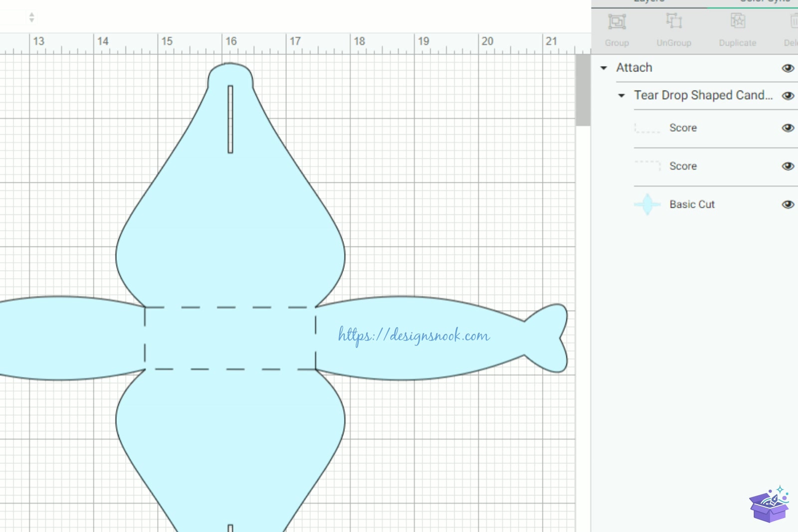Hide the Attach group with eye icon
798x532 pixels.
(x=788, y=68)
